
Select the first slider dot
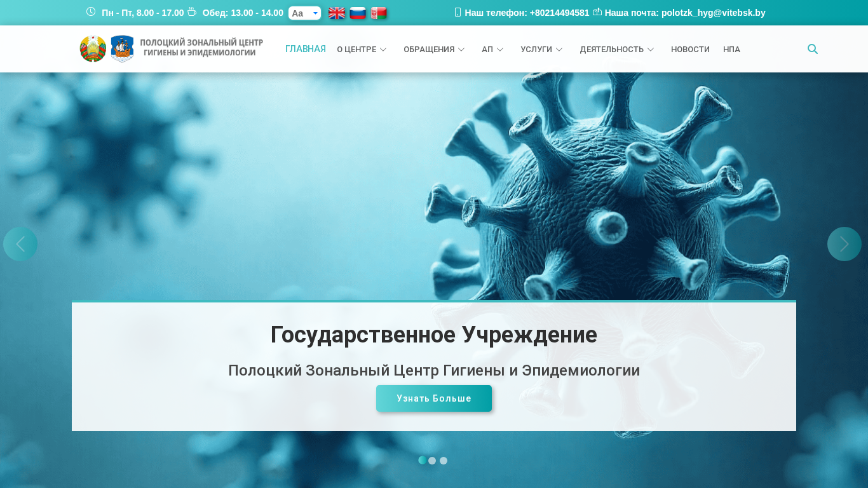[423, 460]
